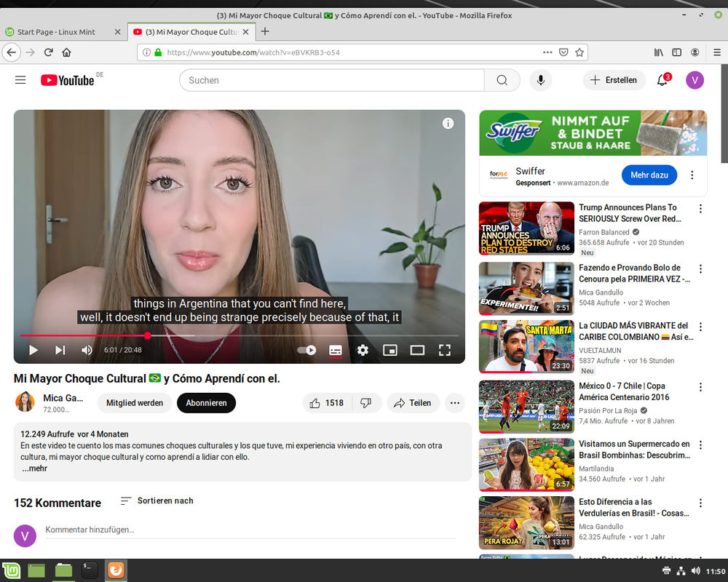Image resolution: width=728 pixels, height=582 pixels.
Task: Play the video
Action: click(33, 350)
